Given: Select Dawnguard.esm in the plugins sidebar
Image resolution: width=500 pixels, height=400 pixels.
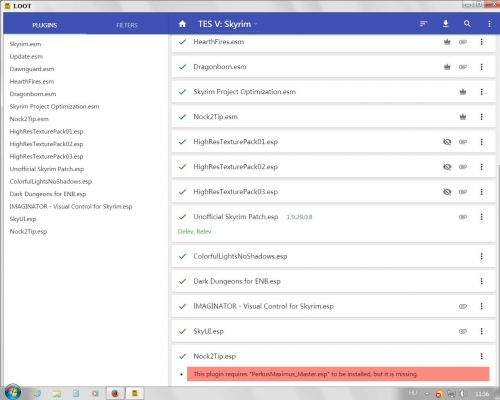Looking at the screenshot, I should click(32, 69).
